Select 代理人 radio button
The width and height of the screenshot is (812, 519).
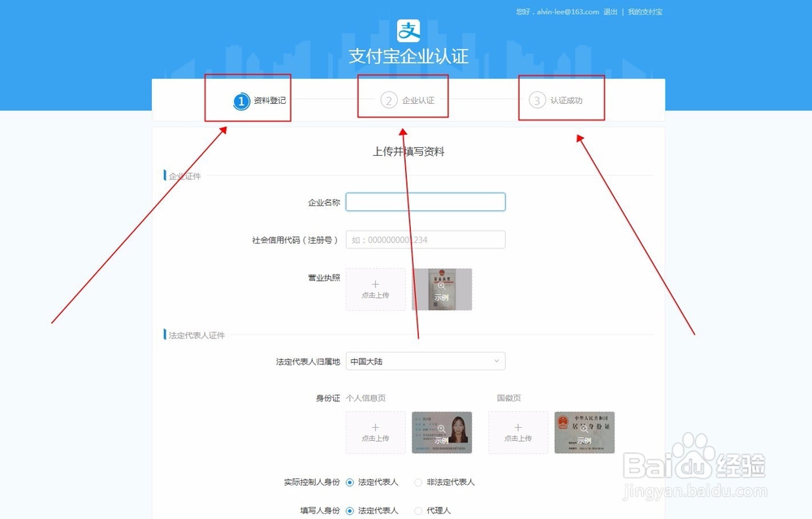point(418,511)
